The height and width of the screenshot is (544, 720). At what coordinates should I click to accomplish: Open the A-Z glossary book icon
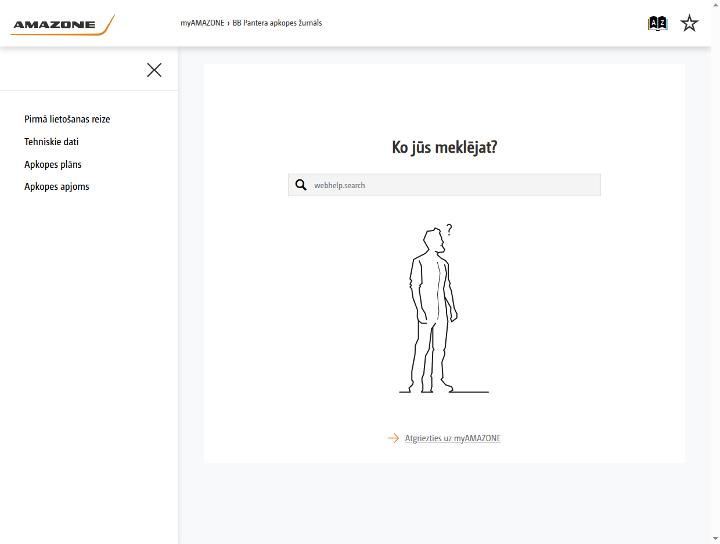[657, 23]
